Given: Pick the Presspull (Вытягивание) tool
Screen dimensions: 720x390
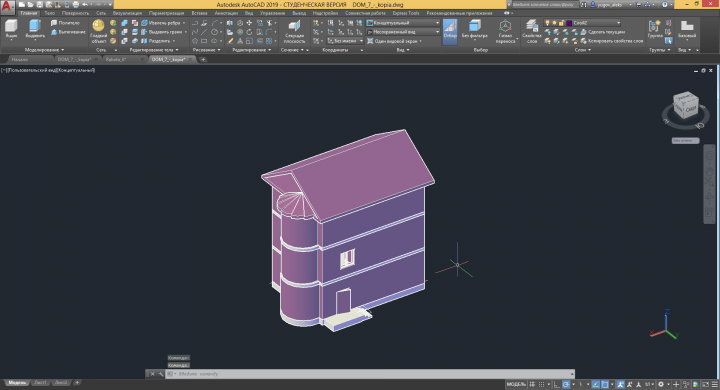Looking at the screenshot, I should click(68, 32).
